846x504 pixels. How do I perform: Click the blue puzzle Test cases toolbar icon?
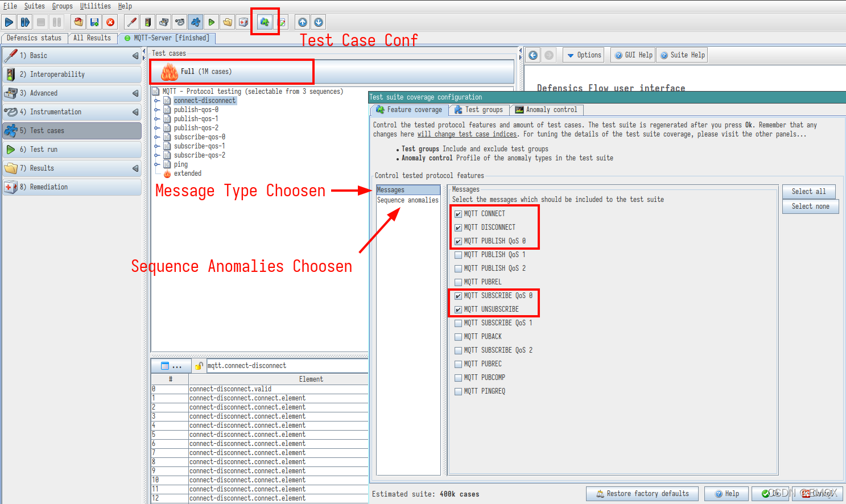(196, 22)
